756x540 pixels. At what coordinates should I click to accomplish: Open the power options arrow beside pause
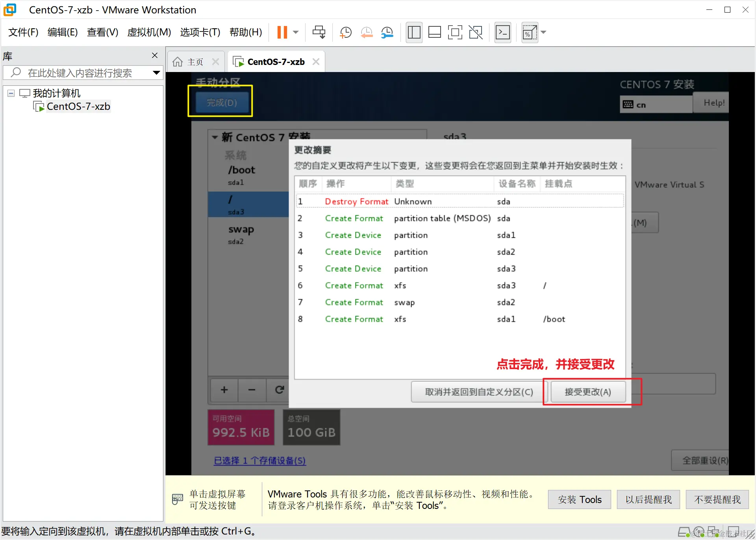click(x=296, y=32)
